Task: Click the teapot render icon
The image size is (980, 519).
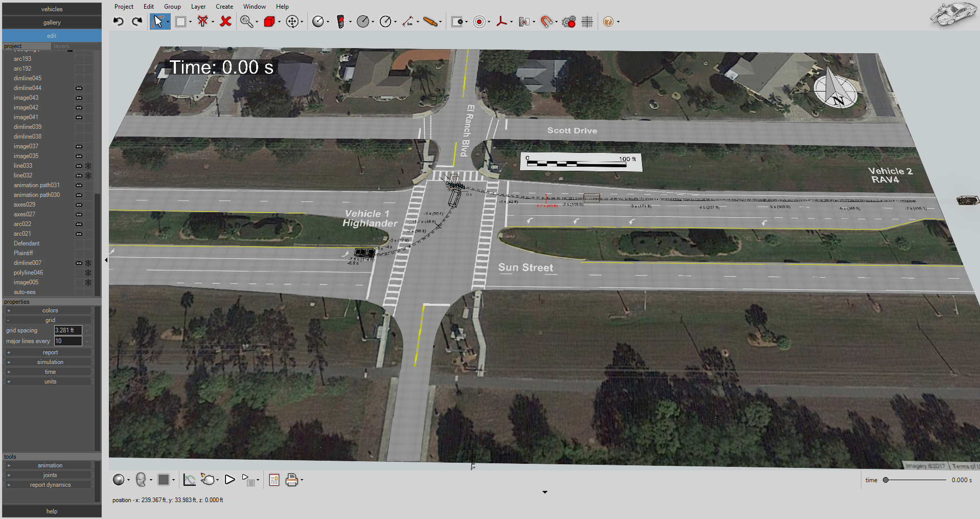Action: click(x=208, y=480)
